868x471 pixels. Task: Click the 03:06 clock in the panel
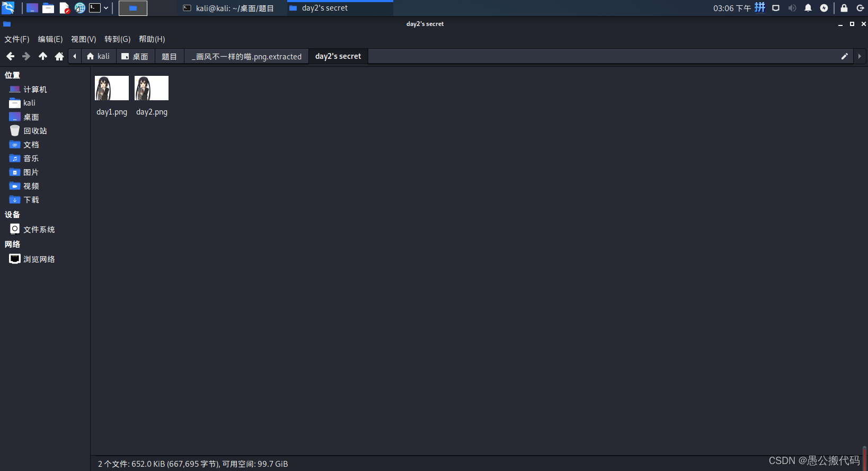coord(732,8)
